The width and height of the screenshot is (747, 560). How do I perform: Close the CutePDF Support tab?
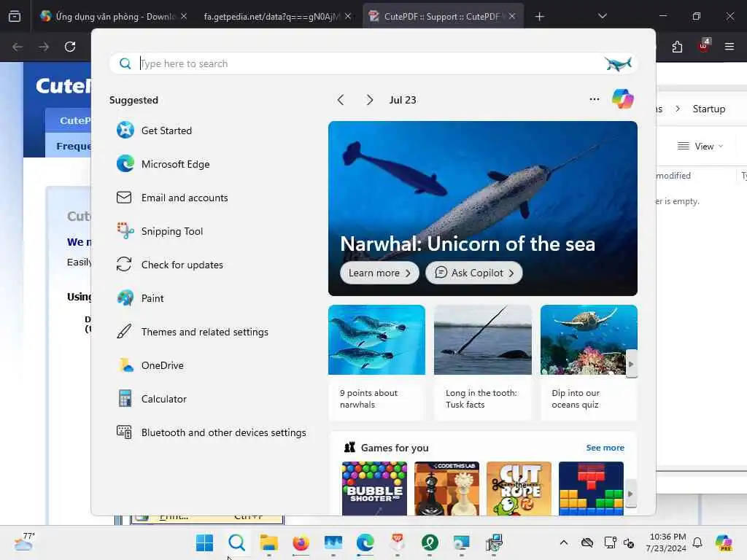coord(511,16)
